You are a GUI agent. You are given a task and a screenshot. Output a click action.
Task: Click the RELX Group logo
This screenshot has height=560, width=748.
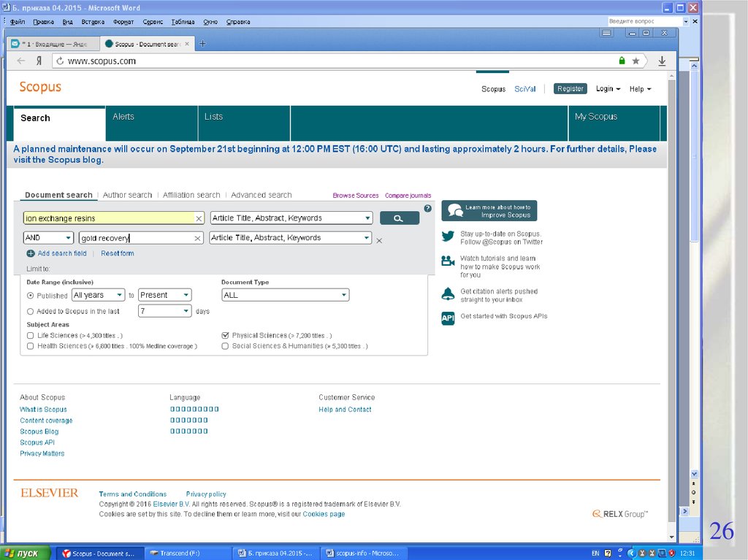(620, 514)
